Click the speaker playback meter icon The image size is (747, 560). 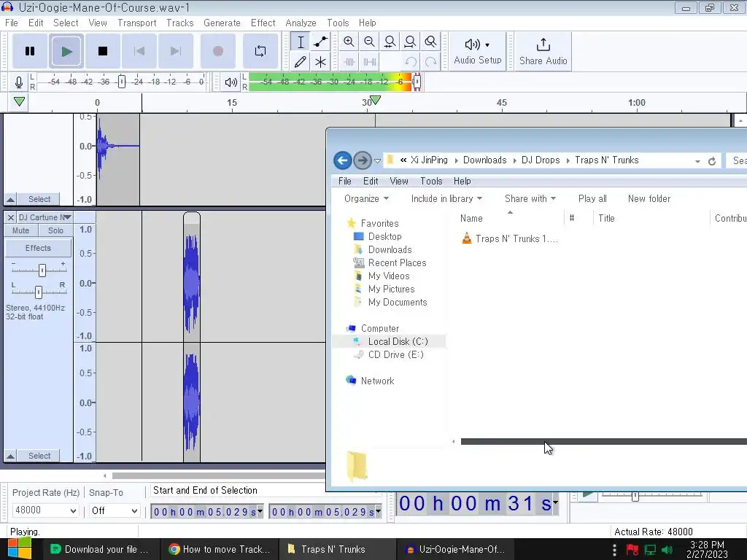coord(231,82)
